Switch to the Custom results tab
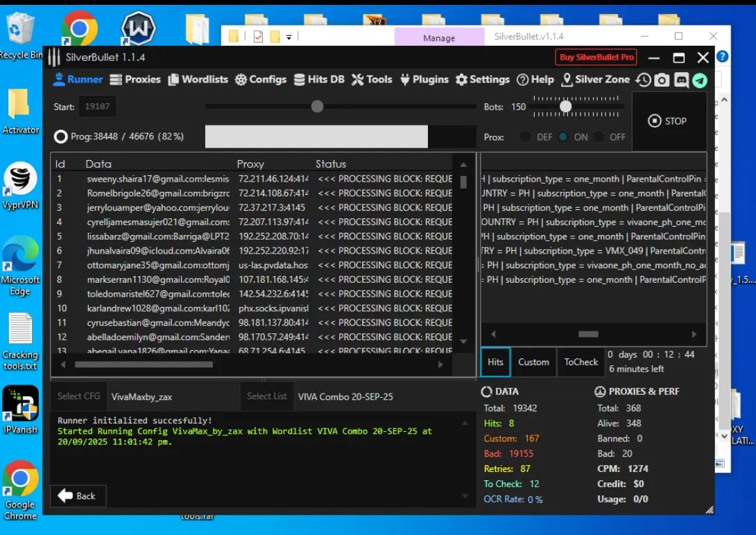The height and width of the screenshot is (535, 756). point(533,362)
